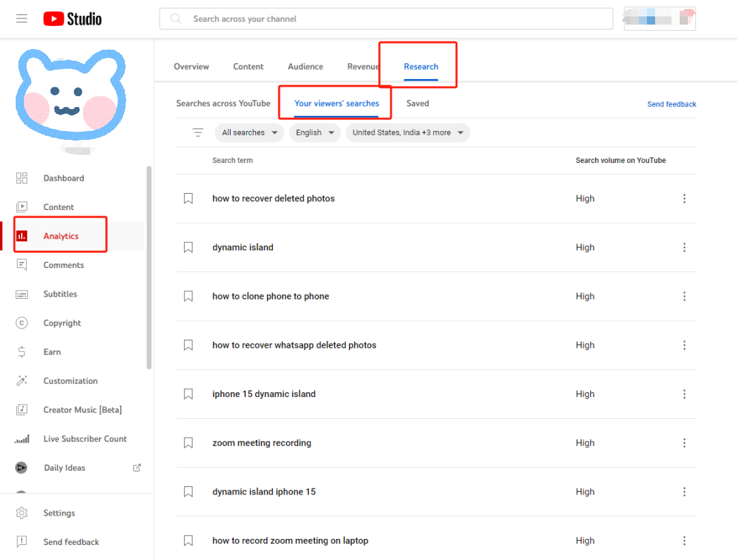Switch to the 'Searches across YouTube' tab
The height and width of the screenshot is (560, 737).
coord(223,103)
